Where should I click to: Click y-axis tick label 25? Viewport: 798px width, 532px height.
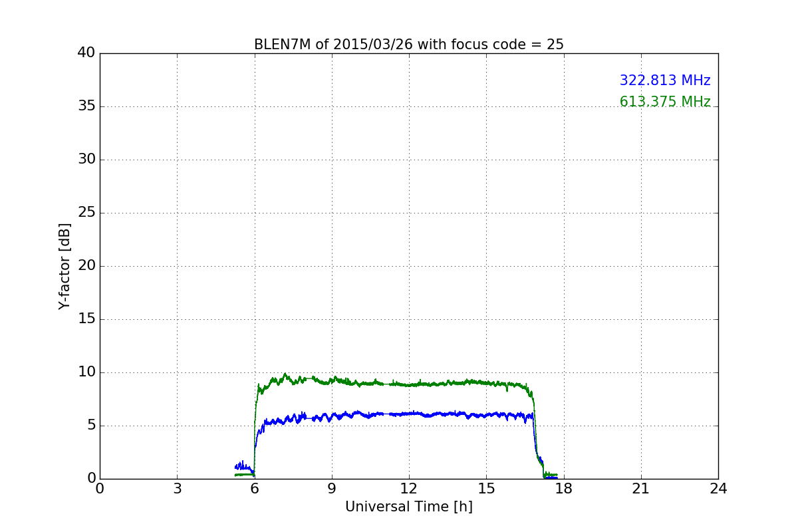(x=86, y=213)
